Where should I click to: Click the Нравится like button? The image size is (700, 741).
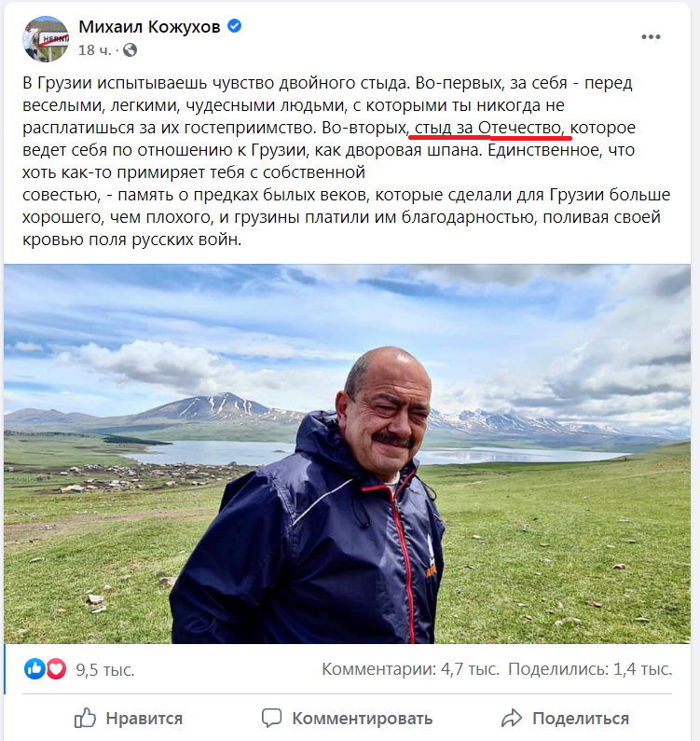pos(128,719)
